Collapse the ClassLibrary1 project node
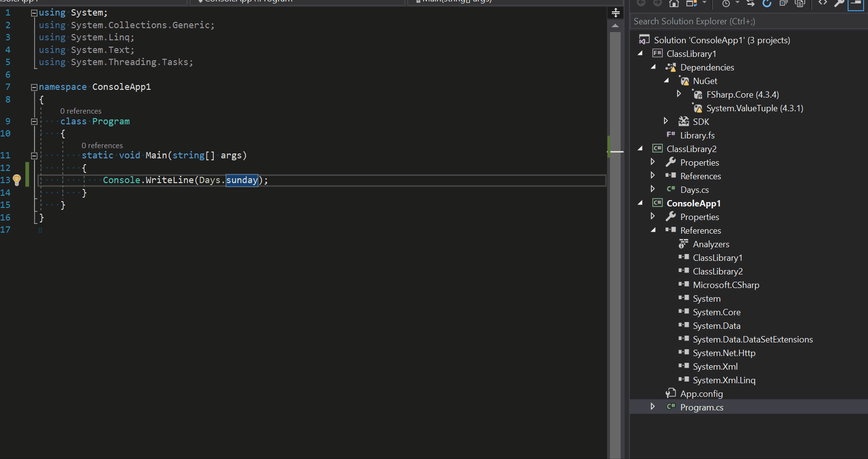 click(640, 53)
